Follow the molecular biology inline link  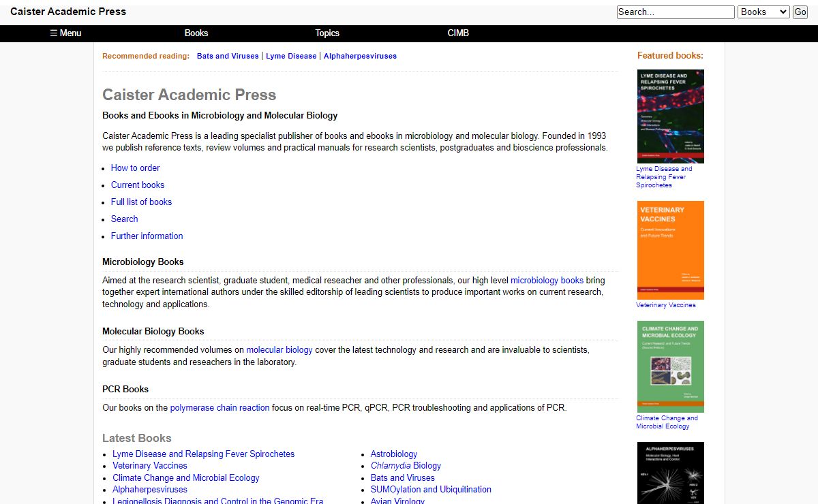279,349
